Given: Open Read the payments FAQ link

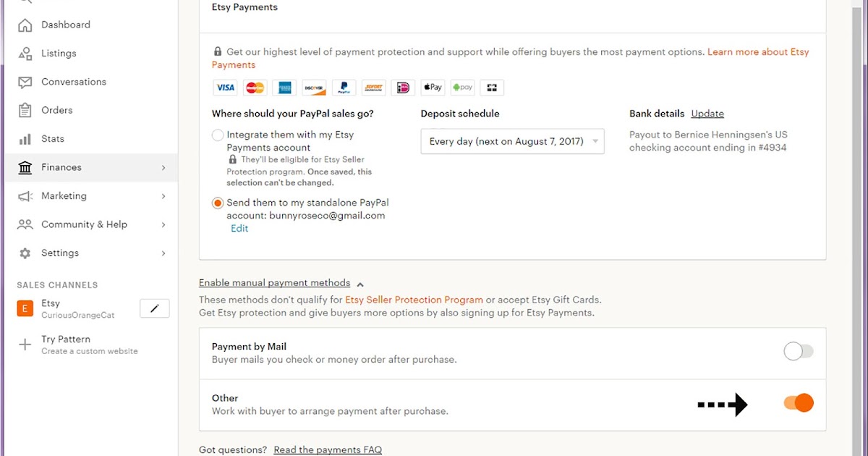Looking at the screenshot, I should (328, 449).
